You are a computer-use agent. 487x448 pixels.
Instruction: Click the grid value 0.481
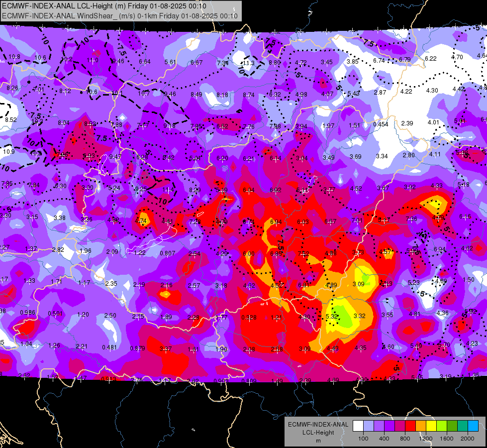[109, 347]
